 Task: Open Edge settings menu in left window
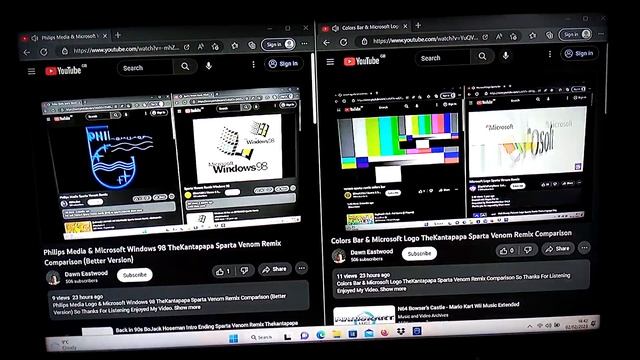click(x=304, y=43)
